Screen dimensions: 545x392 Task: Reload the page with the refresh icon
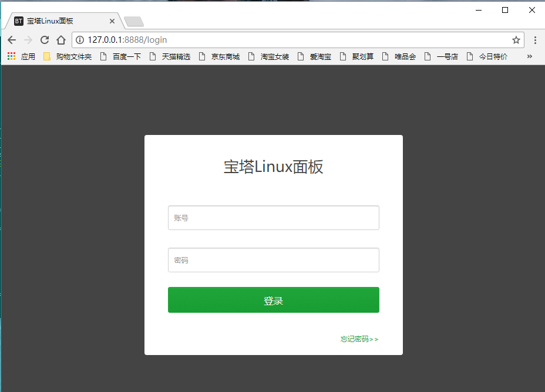click(45, 40)
